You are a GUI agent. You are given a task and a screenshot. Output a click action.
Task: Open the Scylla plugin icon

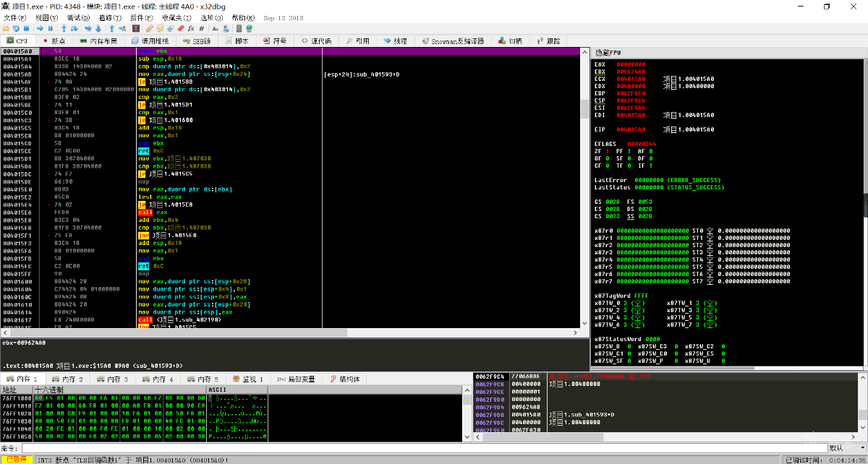136,28
